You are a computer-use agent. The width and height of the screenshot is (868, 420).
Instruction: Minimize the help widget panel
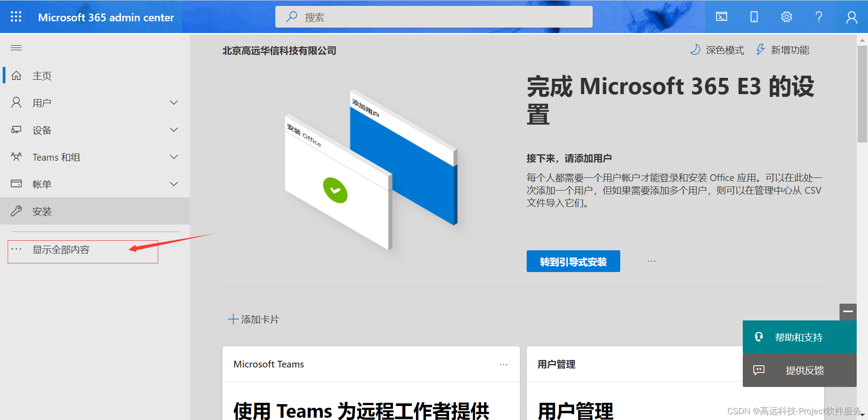click(x=848, y=312)
